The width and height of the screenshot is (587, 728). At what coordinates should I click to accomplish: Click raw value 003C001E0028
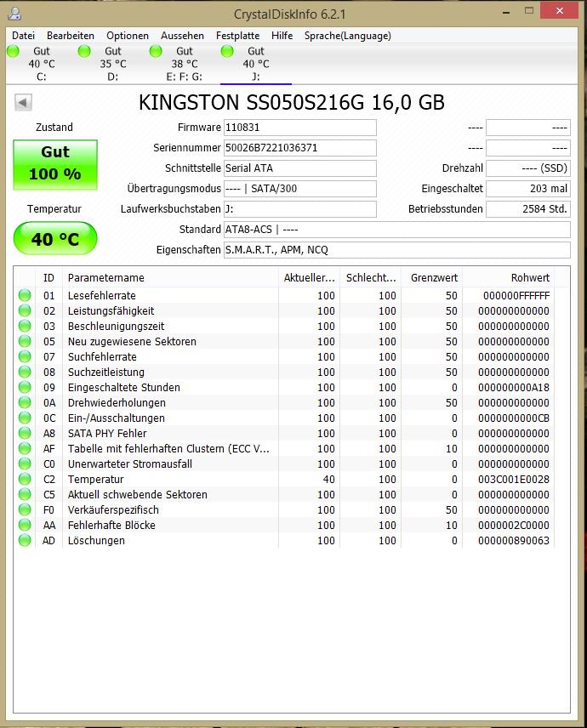514,480
